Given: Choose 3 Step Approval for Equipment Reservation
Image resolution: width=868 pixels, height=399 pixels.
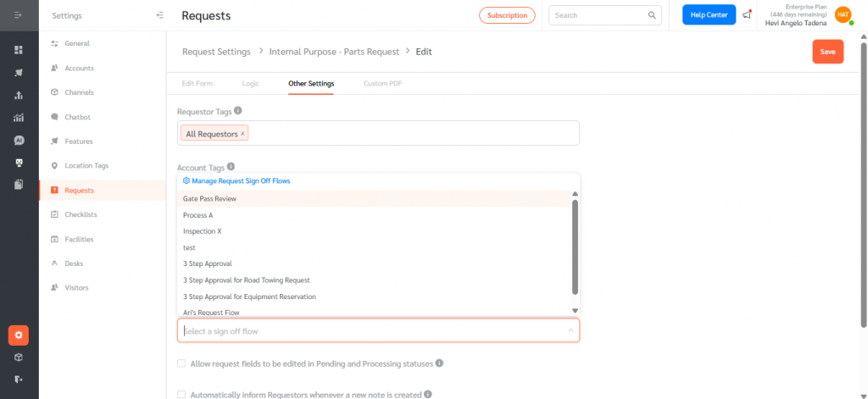Looking at the screenshot, I should (x=249, y=296).
